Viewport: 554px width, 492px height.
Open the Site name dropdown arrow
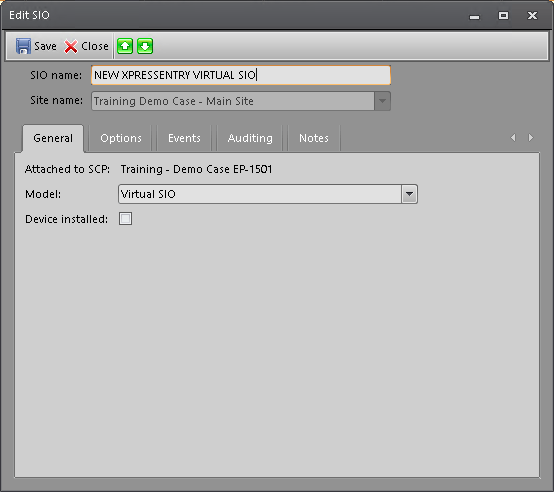point(382,101)
